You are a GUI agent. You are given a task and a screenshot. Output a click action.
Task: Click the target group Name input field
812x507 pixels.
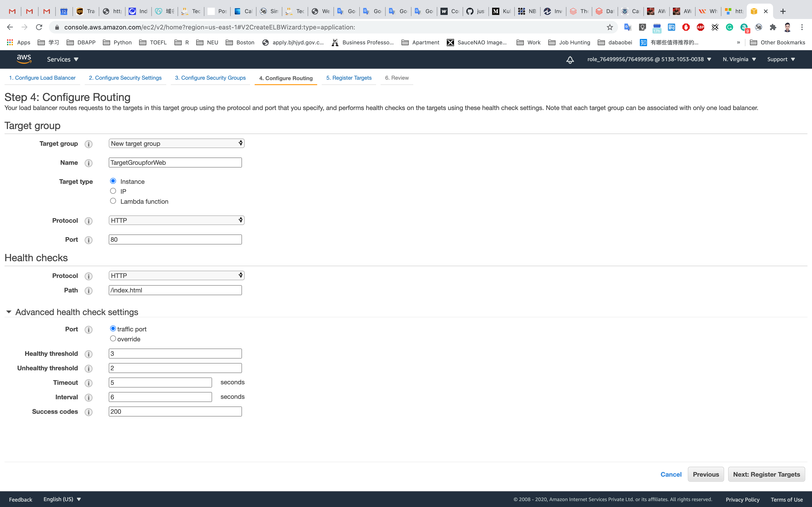(x=175, y=163)
